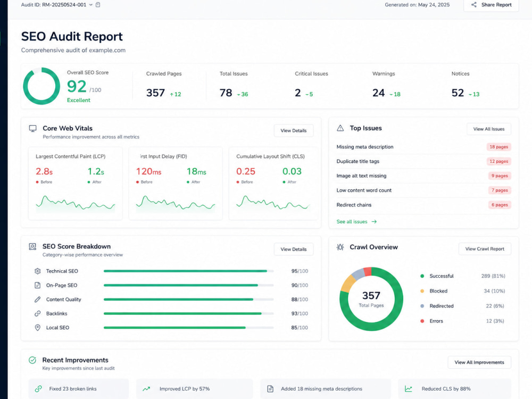Screen dimensions: 532x399
Task: Click the Warnings value 24
Action: pos(378,93)
